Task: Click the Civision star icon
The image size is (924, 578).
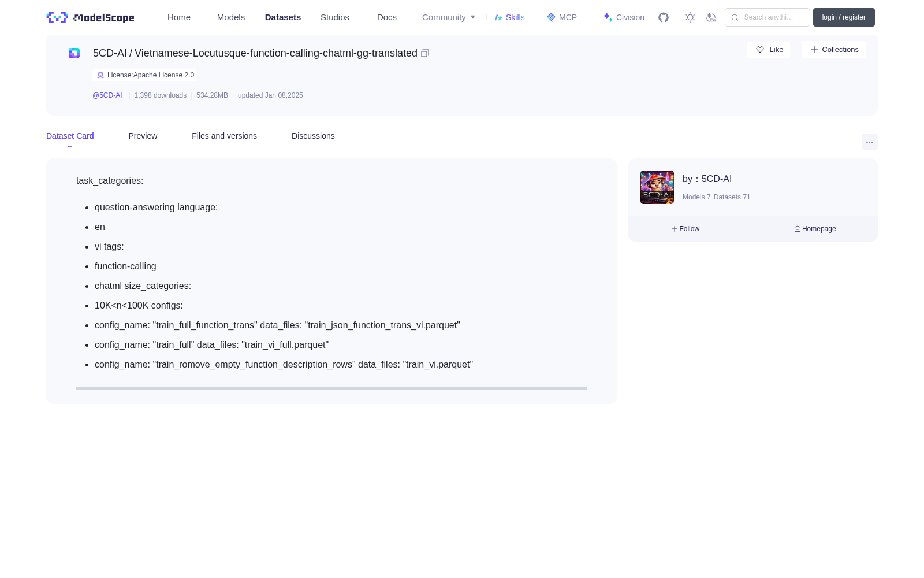Action: click(x=608, y=17)
